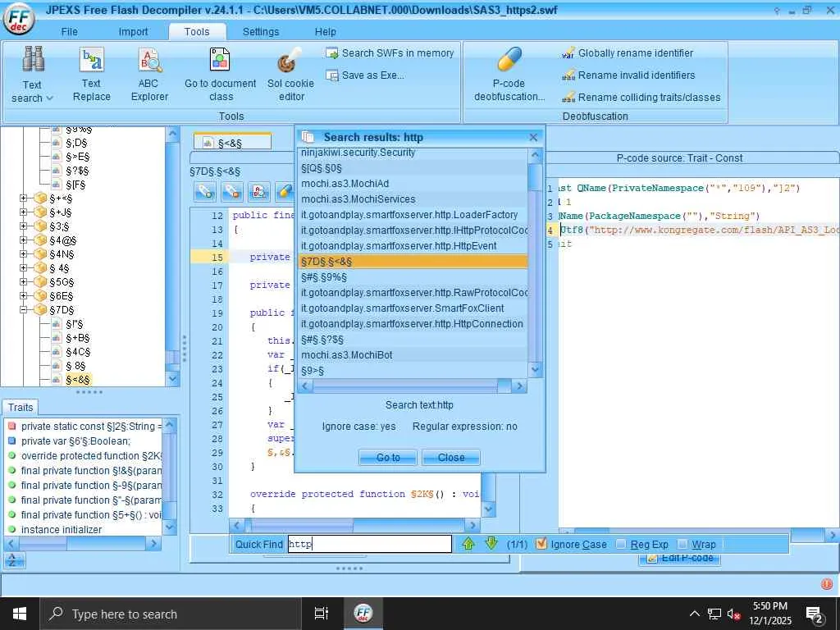The height and width of the screenshot is (630, 840).
Task: Click Save as Exe option
Action: pyautogui.click(x=365, y=75)
